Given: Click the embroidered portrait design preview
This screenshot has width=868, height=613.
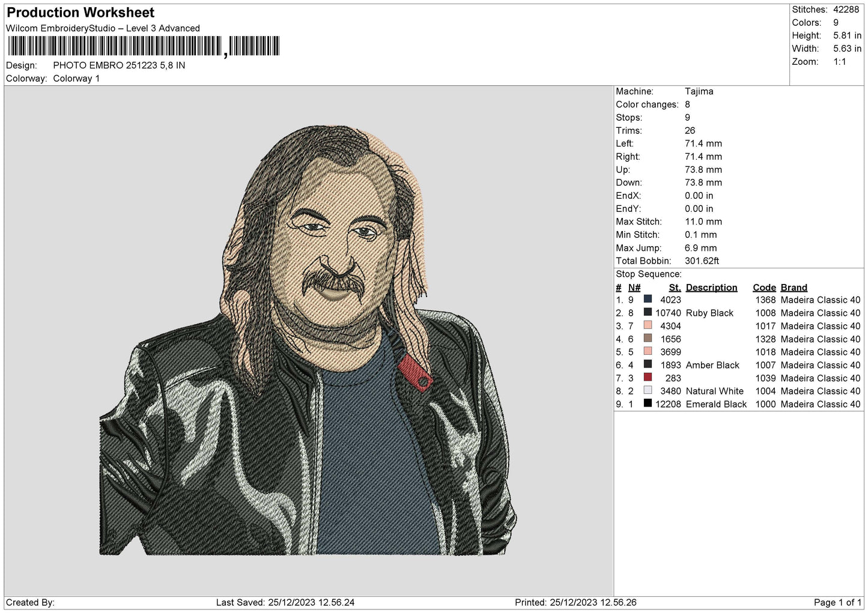Looking at the screenshot, I should 308,340.
